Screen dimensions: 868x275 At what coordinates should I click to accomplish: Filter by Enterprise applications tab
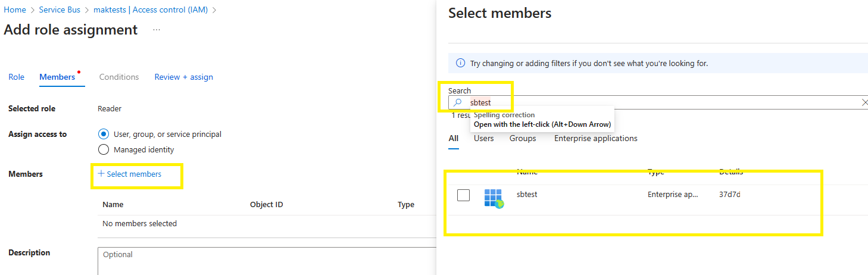point(596,138)
